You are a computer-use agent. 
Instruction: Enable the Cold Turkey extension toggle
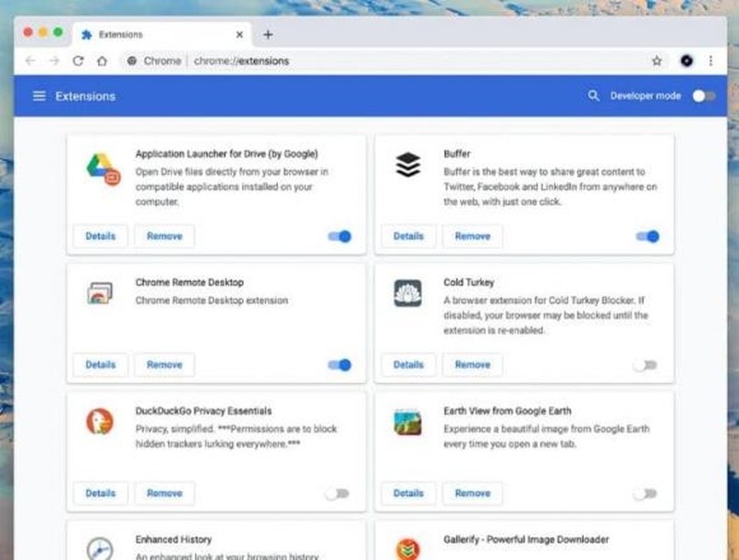coord(645,365)
